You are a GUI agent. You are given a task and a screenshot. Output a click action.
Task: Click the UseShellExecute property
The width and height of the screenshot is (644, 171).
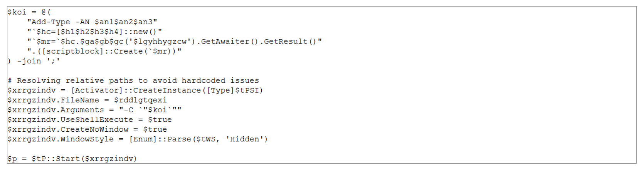tap(97, 120)
